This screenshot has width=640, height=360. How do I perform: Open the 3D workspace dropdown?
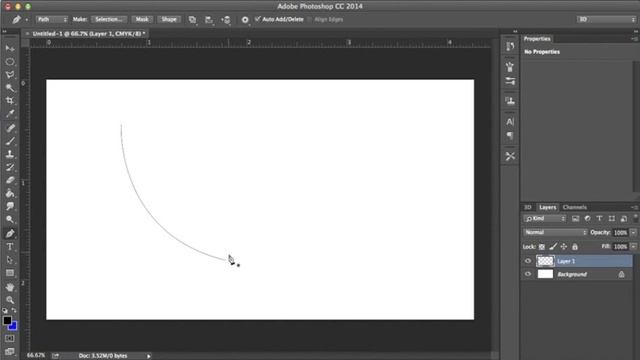(x=607, y=19)
